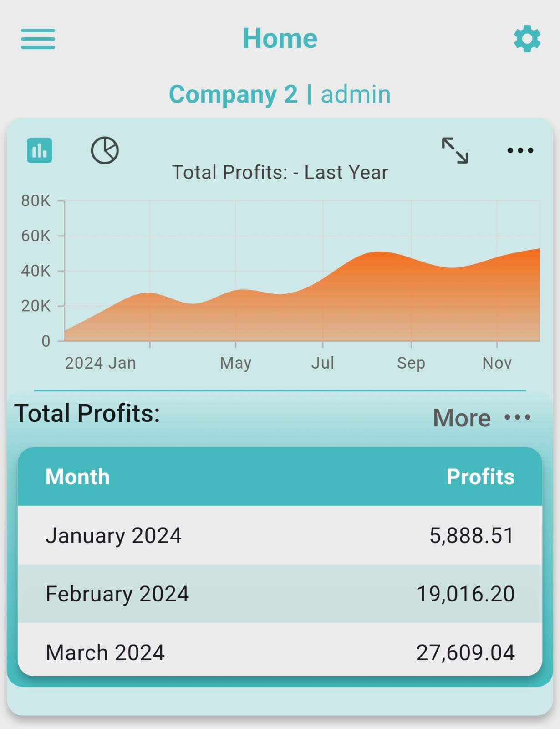This screenshot has height=729, width=560.
Task: Click the 19,016.20 profit value
Action: pos(465,594)
